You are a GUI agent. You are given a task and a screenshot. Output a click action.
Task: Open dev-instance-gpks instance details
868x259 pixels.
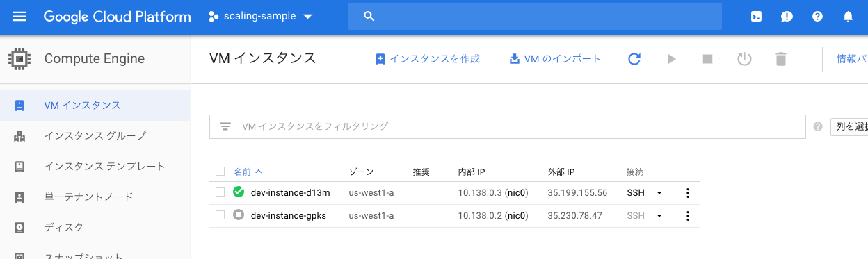click(289, 215)
